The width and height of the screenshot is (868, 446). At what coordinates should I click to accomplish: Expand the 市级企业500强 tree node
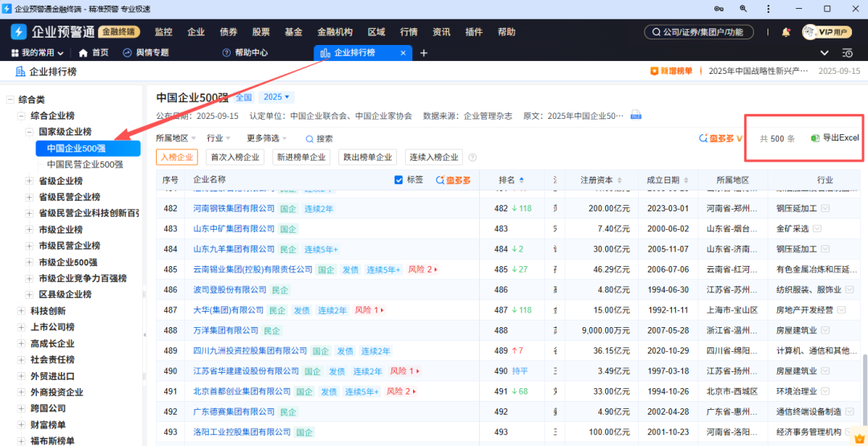click(x=30, y=262)
